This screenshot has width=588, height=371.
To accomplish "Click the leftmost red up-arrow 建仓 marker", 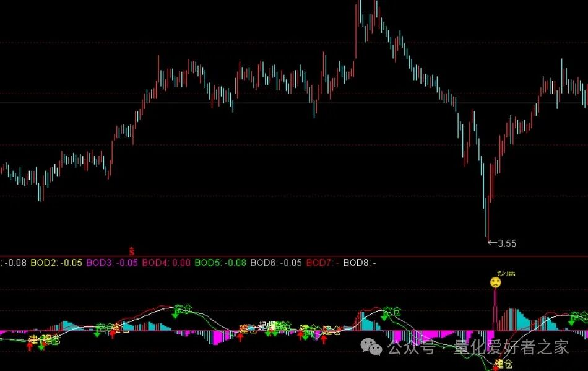I will [x=30, y=346].
